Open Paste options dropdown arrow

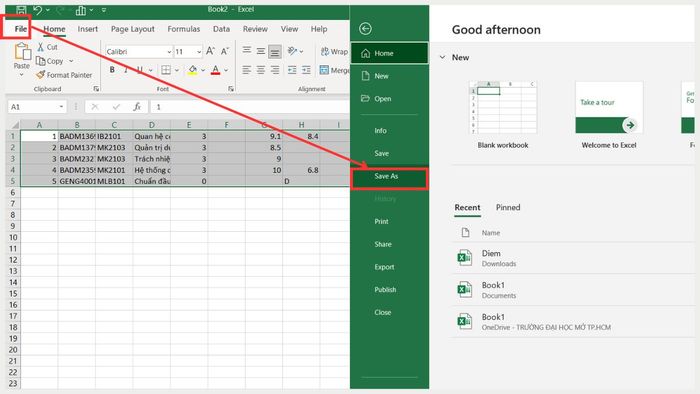click(x=21, y=75)
